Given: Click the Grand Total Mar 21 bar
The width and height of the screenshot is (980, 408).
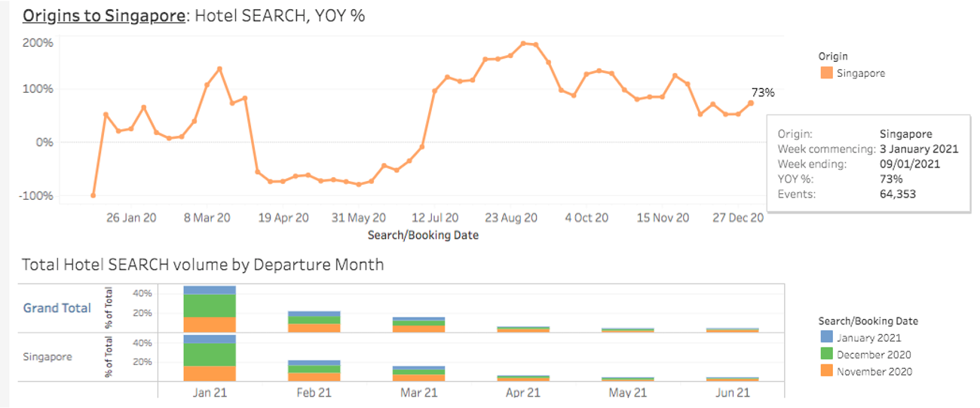Looking at the screenshot, I should [418, 325].
